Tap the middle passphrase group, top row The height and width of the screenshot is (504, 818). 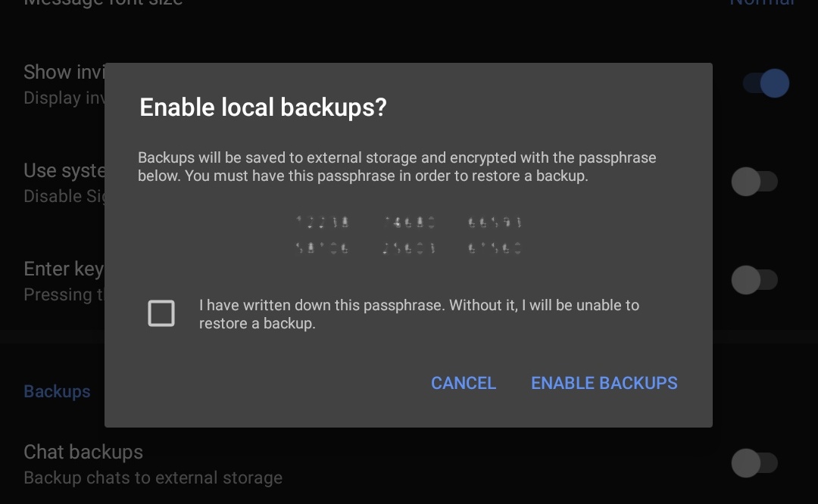pos(409,222)
